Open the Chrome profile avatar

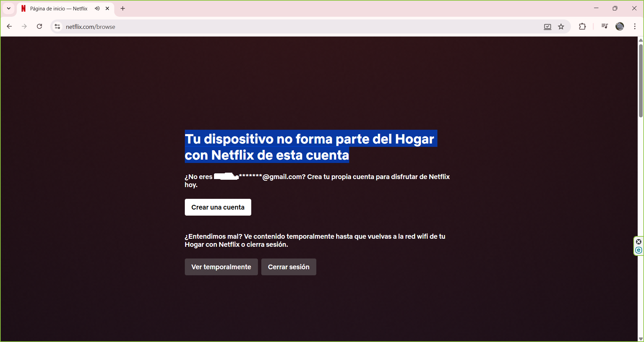(620, 26)
